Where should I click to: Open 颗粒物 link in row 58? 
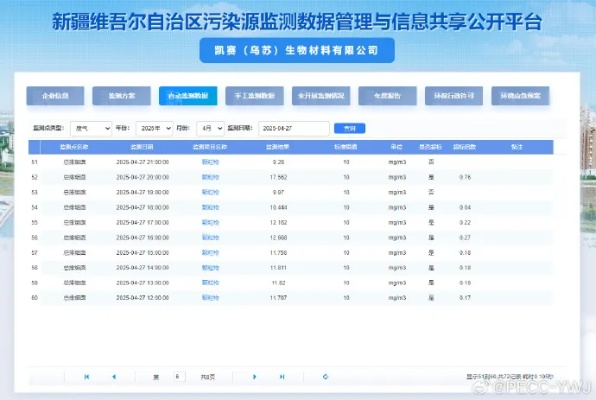[210, 268]
